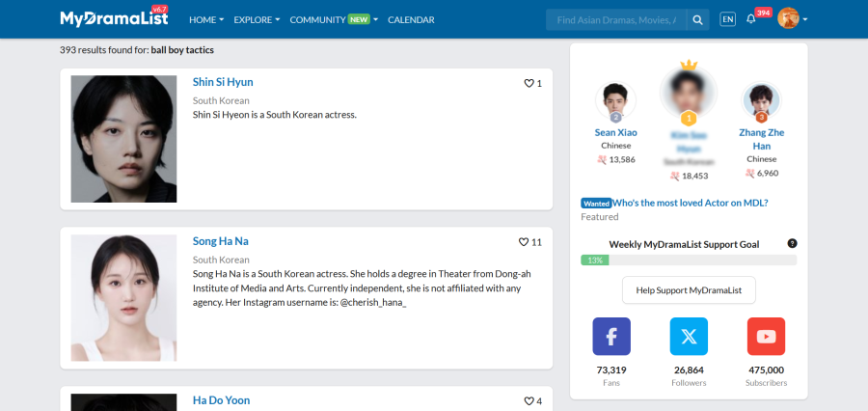Click '26,864' Followers count text
The height and width of the screenshot is (411, 868).
point(689,370)
